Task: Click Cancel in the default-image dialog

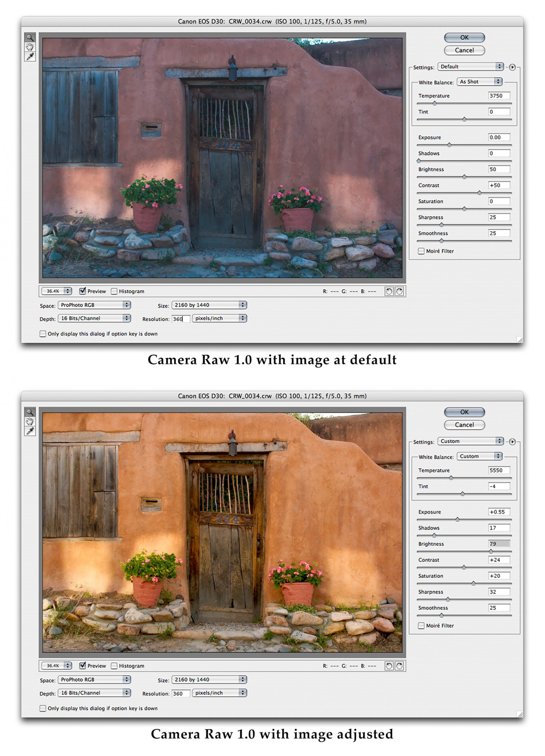Action: tap(464, 50)
